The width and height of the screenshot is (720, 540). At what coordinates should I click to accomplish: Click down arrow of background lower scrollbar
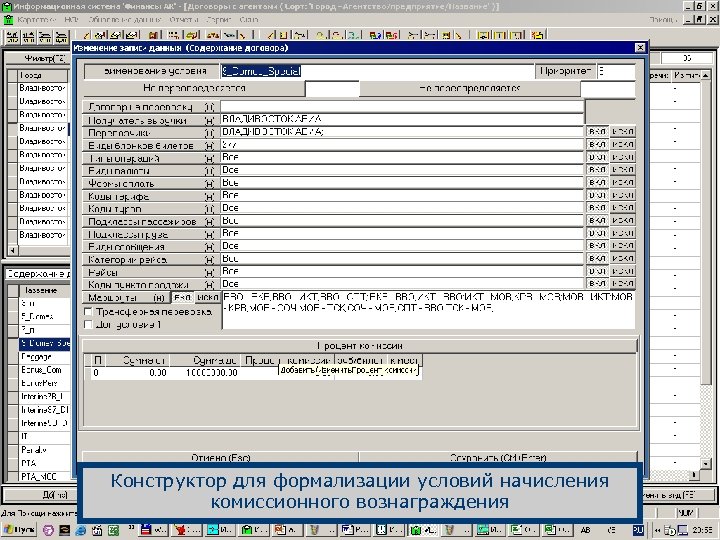pyautogui.click(x=705, y=464)
